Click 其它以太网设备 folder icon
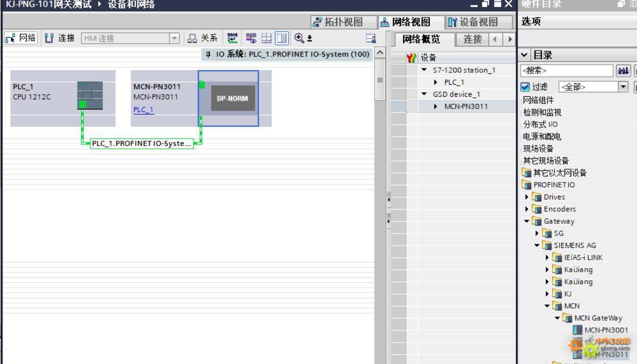The width and height of the screenshot is (637, 364). pos(527,173)
